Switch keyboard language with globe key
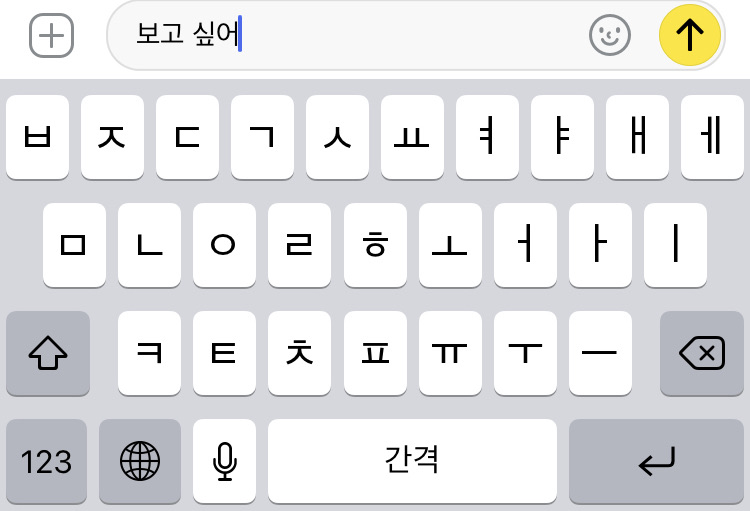This screenshot has width=750, height=511. 140,461
